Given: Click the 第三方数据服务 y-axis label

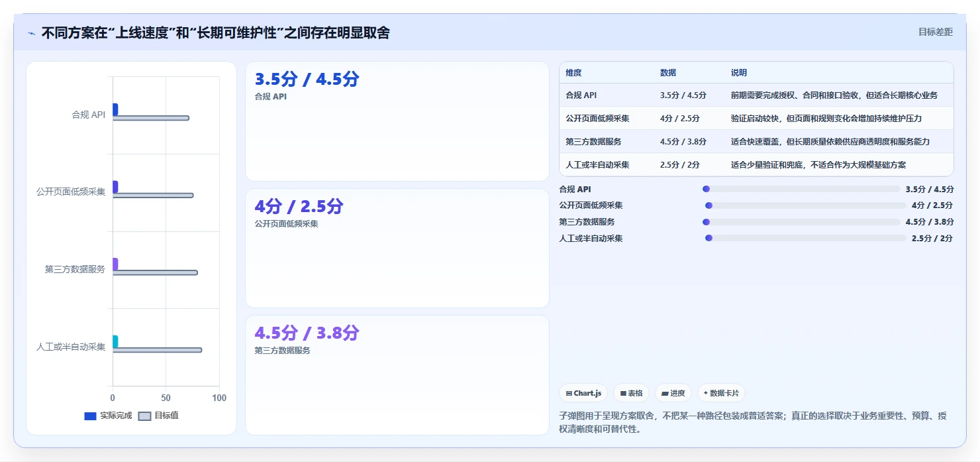Looking at the screenshot, I should click(75, 269).
